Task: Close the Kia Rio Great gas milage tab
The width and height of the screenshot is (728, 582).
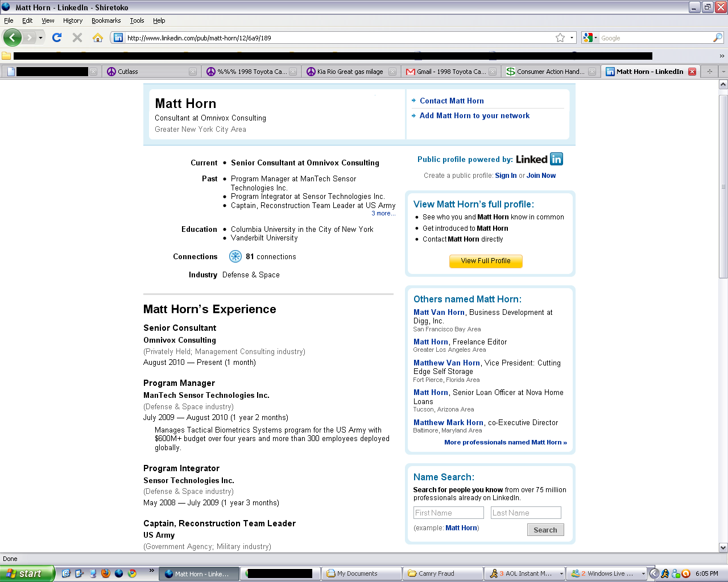Action: pos(392,72)
